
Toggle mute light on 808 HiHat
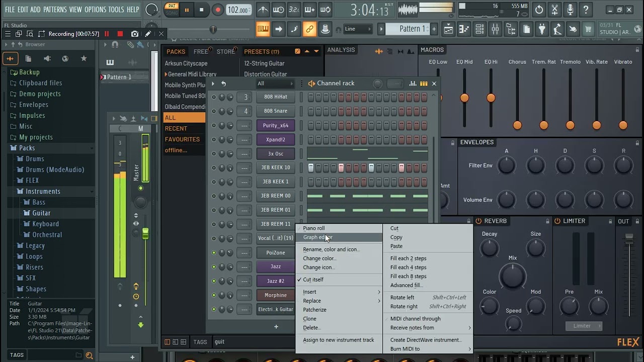click(214, 97)
